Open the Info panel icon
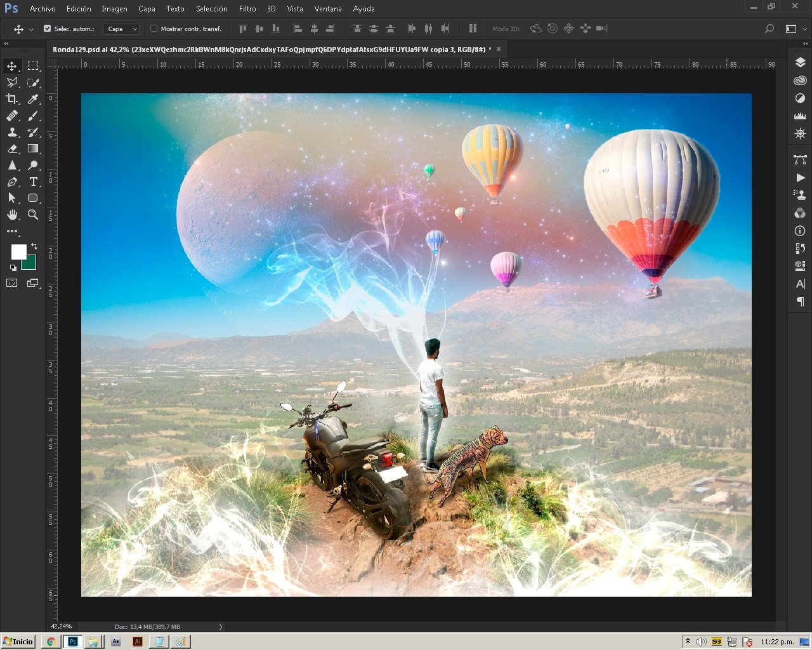Image resolution: width=812 pixels, height=650 pixels. [800, 230]
